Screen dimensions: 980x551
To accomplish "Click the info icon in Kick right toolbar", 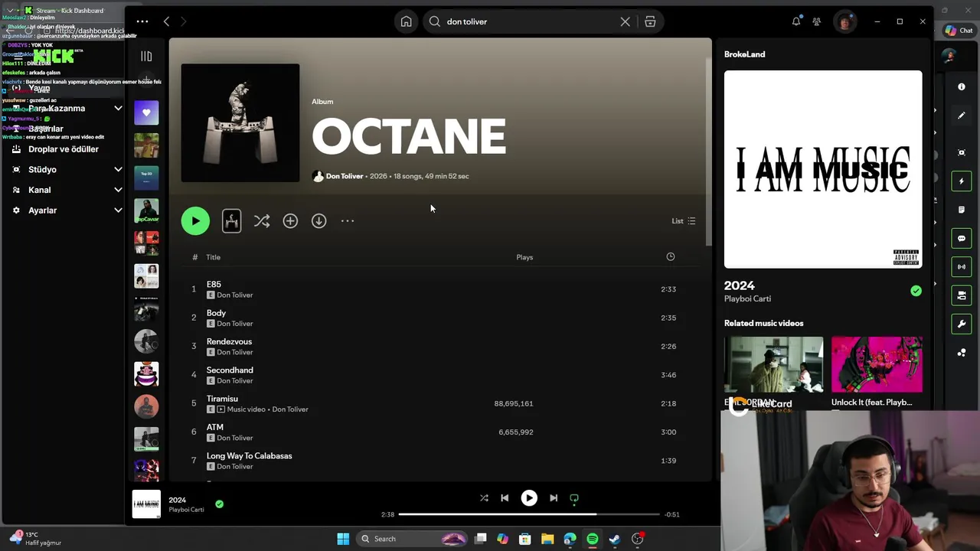I will coord(962,87).
